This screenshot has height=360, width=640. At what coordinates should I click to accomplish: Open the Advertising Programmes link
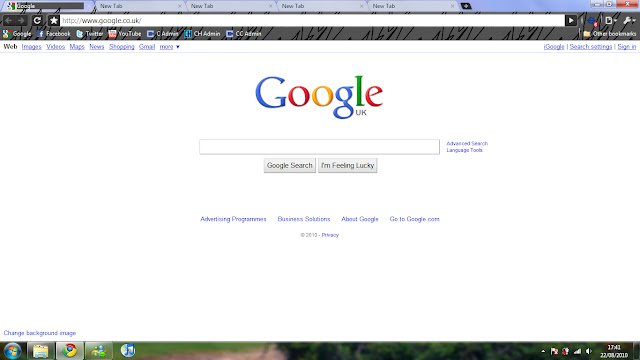[233, 219]
